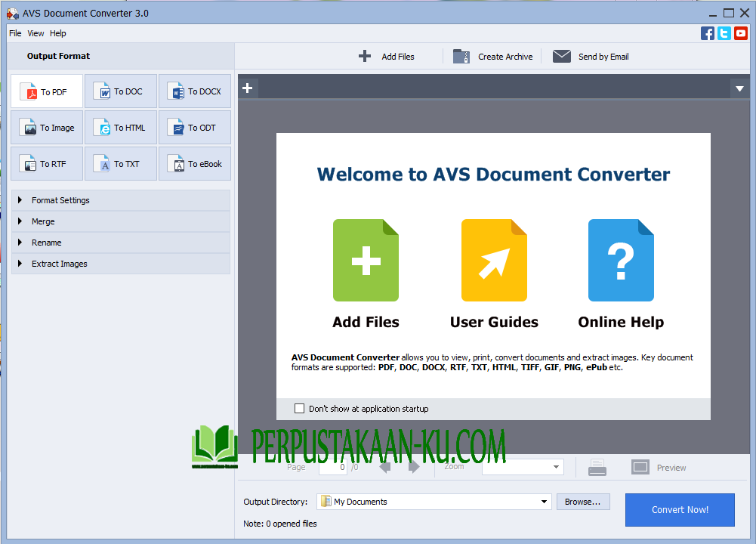Open the Output Directory dropdown
756x544 pixels.
[544, 502]
